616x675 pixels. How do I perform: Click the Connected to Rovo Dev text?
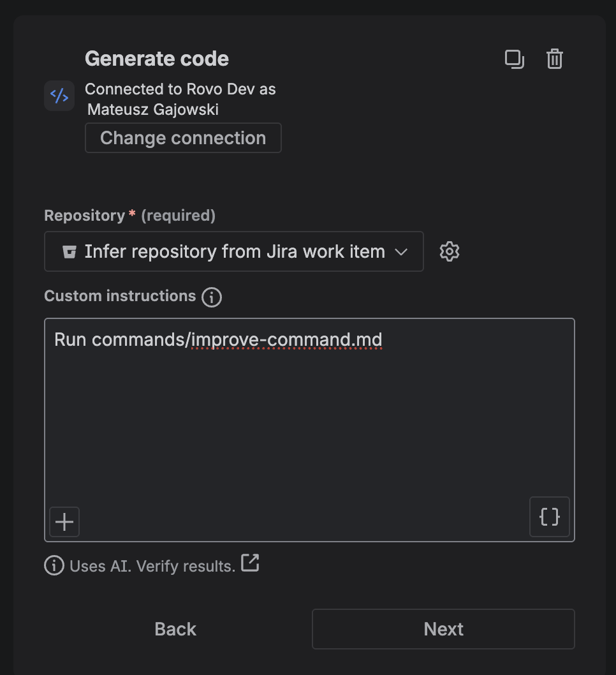click(x=180, y=89)
